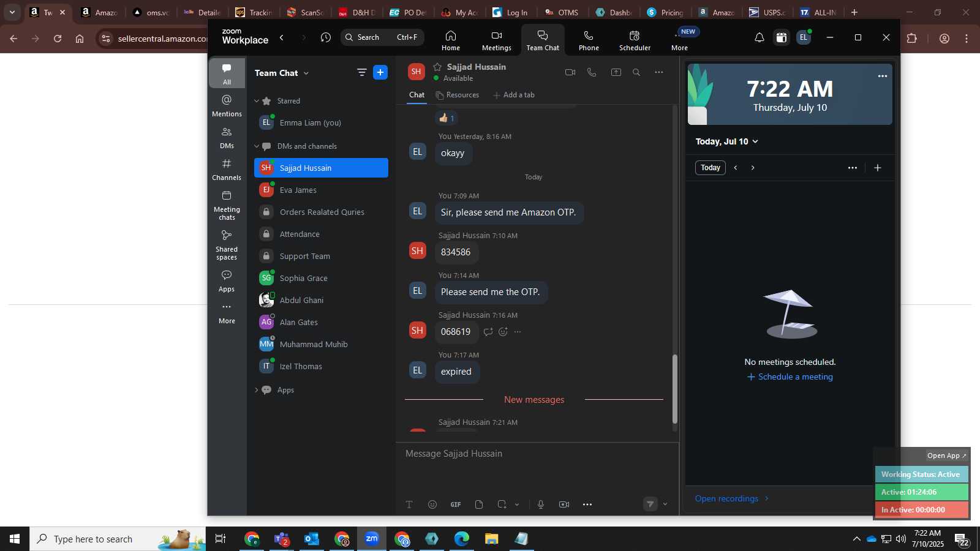
Task: Open the Team Chat dropdown header
Action: click(x=282, y=73)
